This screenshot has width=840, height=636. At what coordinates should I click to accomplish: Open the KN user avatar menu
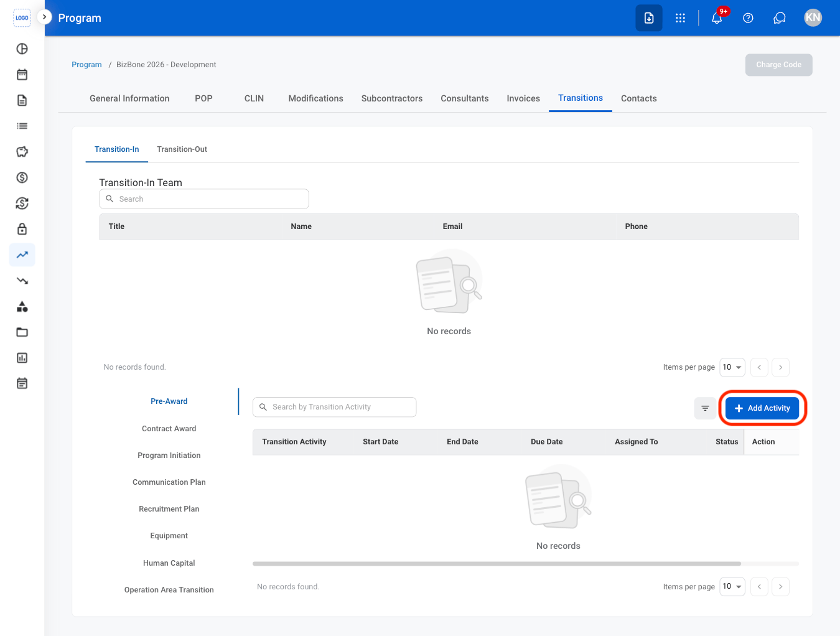[x=813, y=18]
